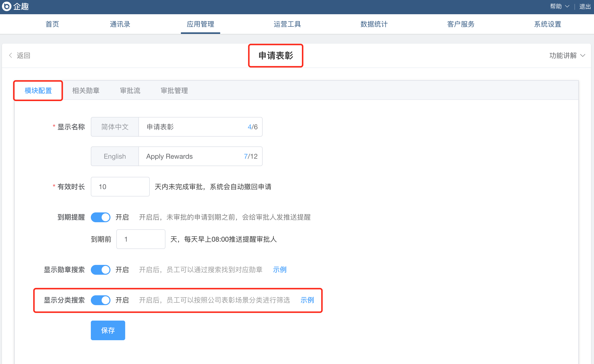Go to the 审批管理 tab

pos(174,91)
